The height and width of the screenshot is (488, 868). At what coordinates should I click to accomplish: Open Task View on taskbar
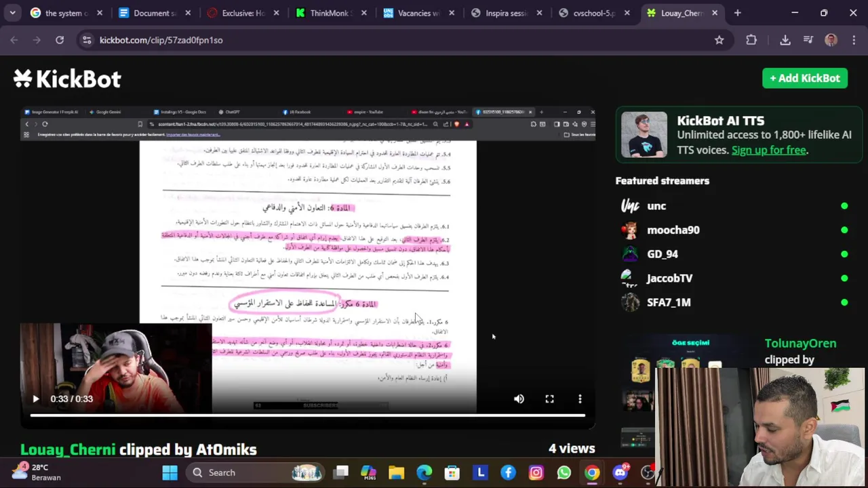tap(341, 472)
